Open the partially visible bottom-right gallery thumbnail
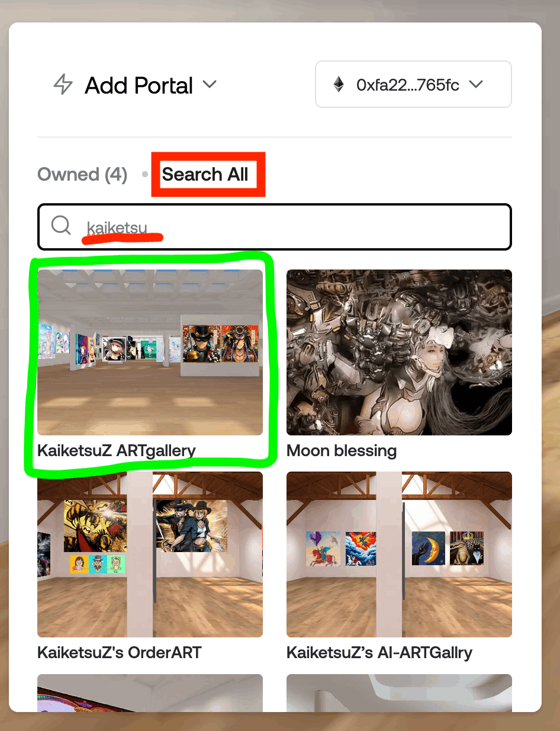 point(399,692)
